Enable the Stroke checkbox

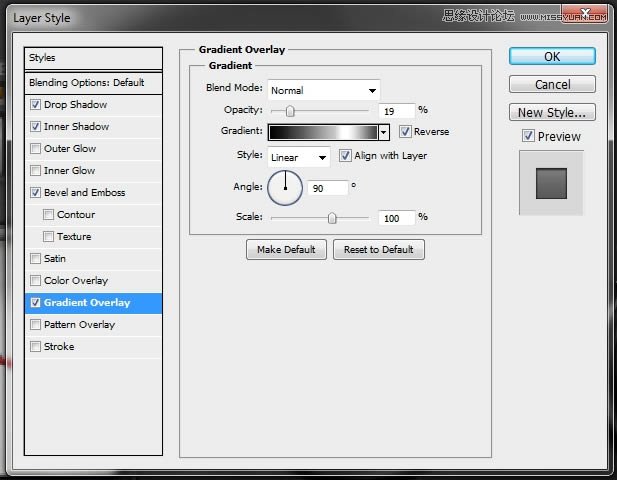pyautogui.click(x=35, y=347)
